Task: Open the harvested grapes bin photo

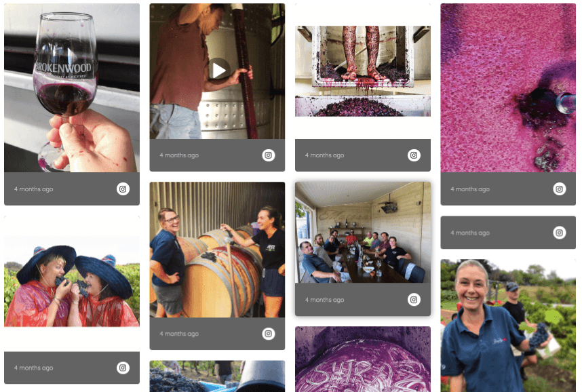Action: click(x=217, y=376)
